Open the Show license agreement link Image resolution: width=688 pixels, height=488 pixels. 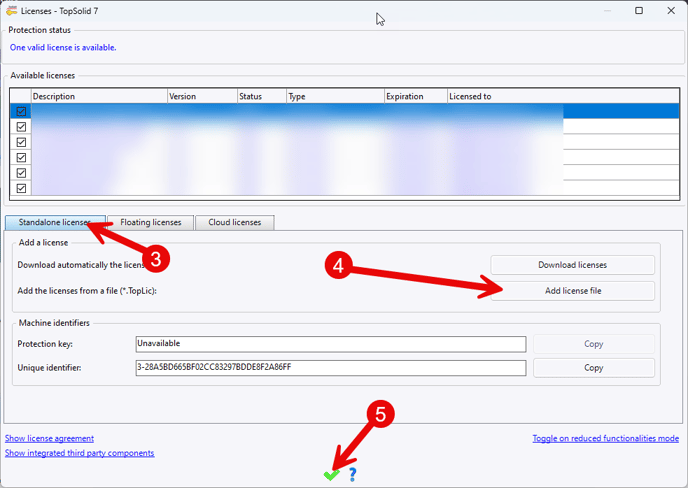point(49,438)
